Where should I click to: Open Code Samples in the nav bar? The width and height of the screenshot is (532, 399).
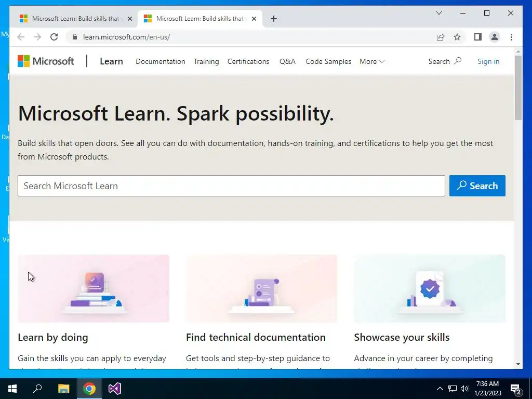(x=328, y=61)
